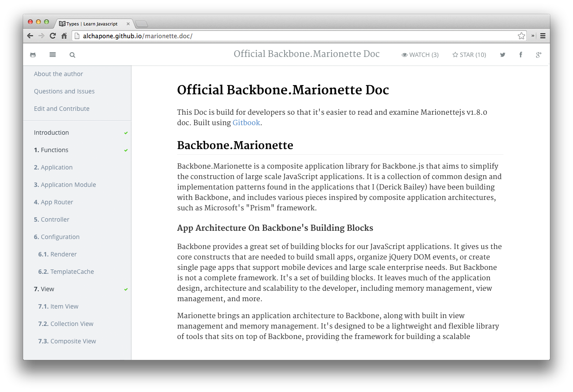Open the Edit and Contribute link

pyautogui.click(x=61, y=109)
